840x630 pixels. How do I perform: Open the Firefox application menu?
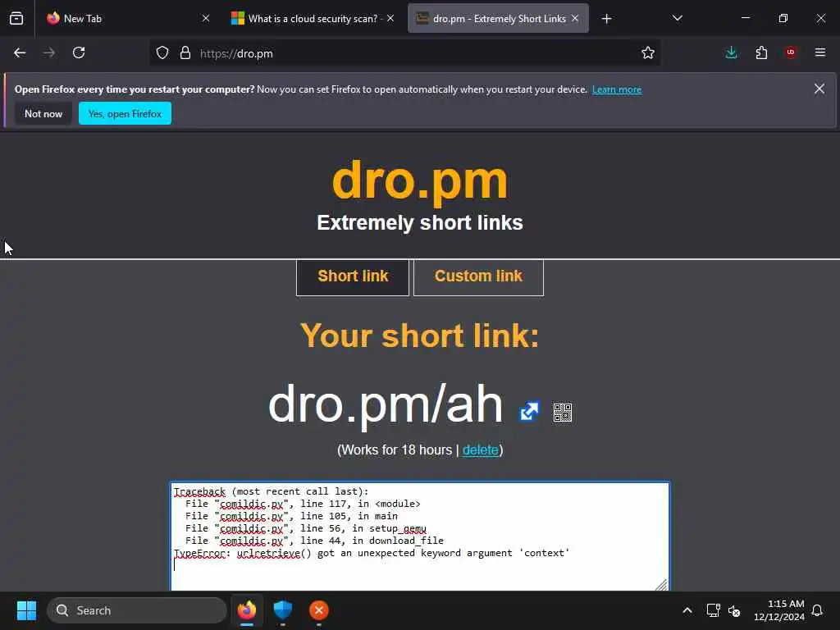click(820, 52)
